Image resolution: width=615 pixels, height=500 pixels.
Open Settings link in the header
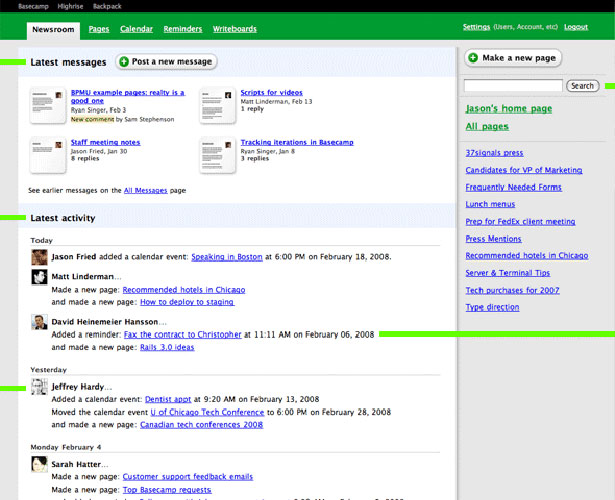pyautogui.click(x=476, y=27)
